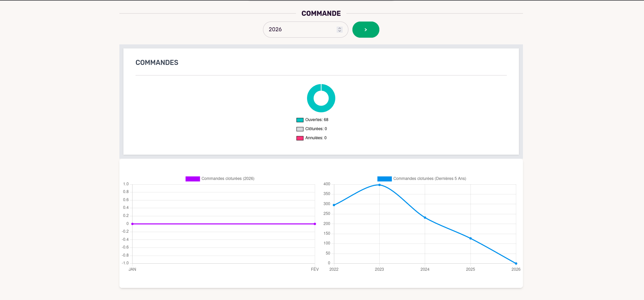This screenshot has height=300, width=644.
Task: Click the 'Clôturées: 0' legend text
Action: 316,129
